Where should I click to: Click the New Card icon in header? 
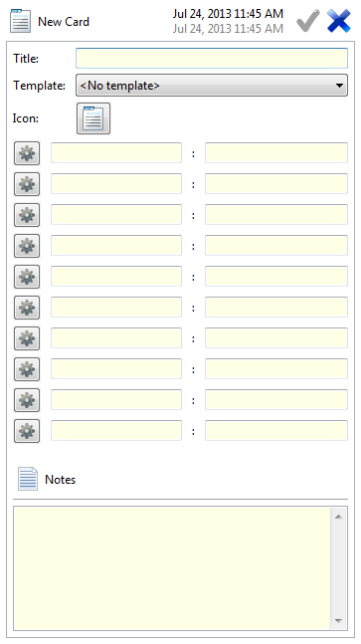(x=20, y=21)
